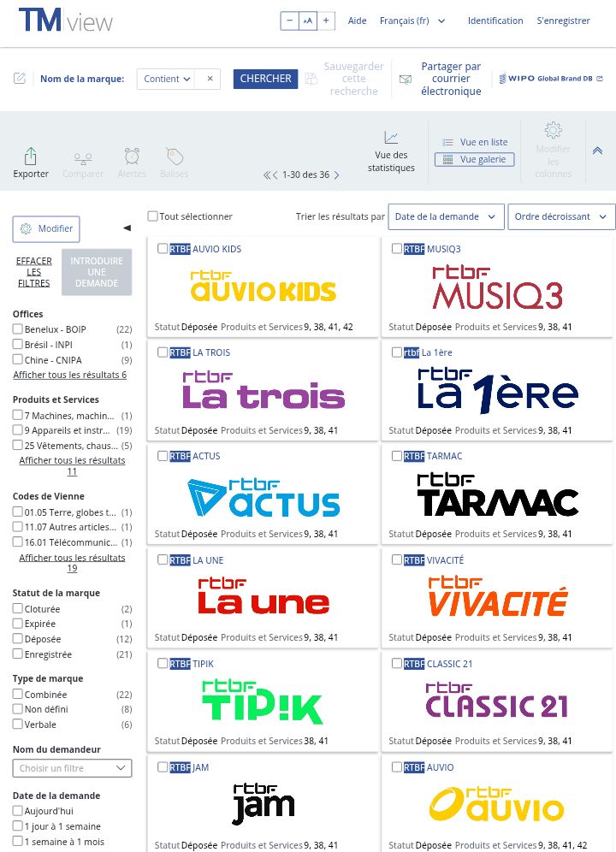
Task: Click the Comparer scales icon
Action: point(83,158)
